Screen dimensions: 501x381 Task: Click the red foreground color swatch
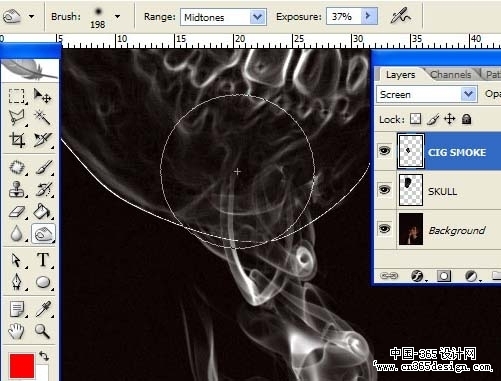pos(22,366)
